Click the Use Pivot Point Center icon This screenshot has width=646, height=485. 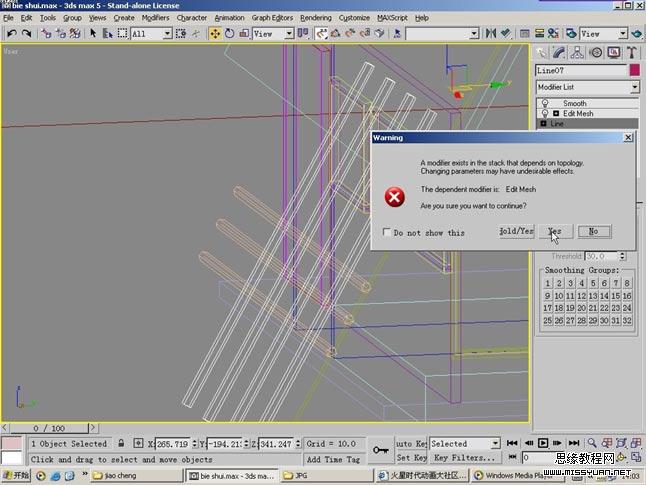click(x=303, y=33)
